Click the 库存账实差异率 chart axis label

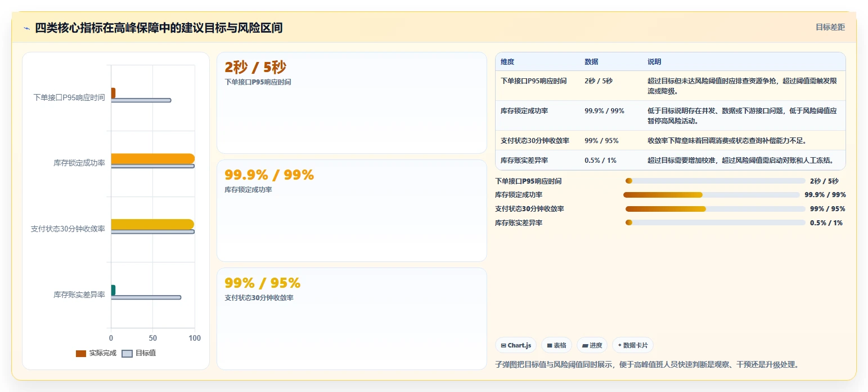(79, 294)
